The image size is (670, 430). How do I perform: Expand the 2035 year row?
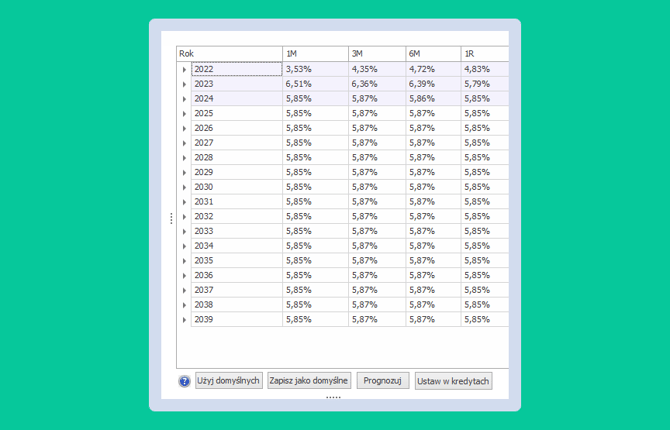click(184, 261)
